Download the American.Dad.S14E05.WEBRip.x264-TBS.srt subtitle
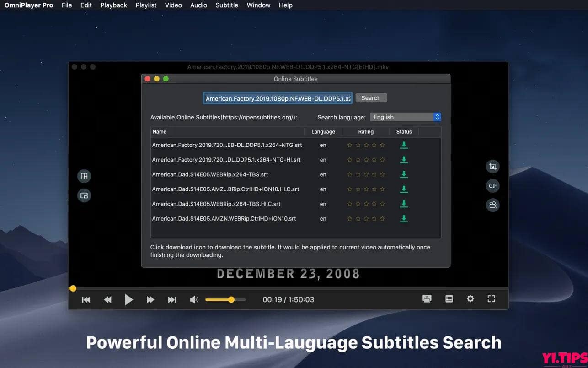The image size is (588, 368). click(x=404, y=174)
